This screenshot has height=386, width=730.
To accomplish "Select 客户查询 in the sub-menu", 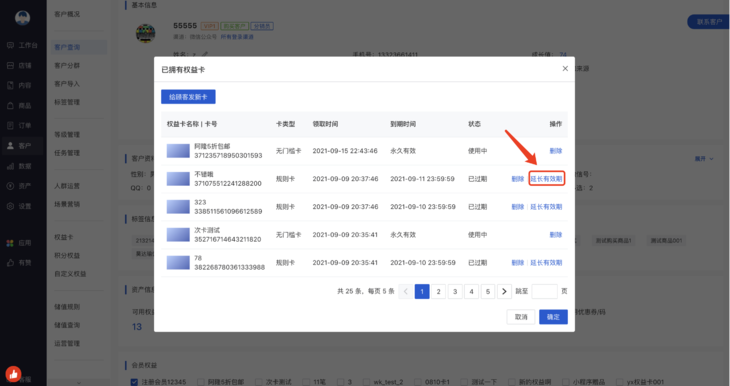I will [67, 47].
